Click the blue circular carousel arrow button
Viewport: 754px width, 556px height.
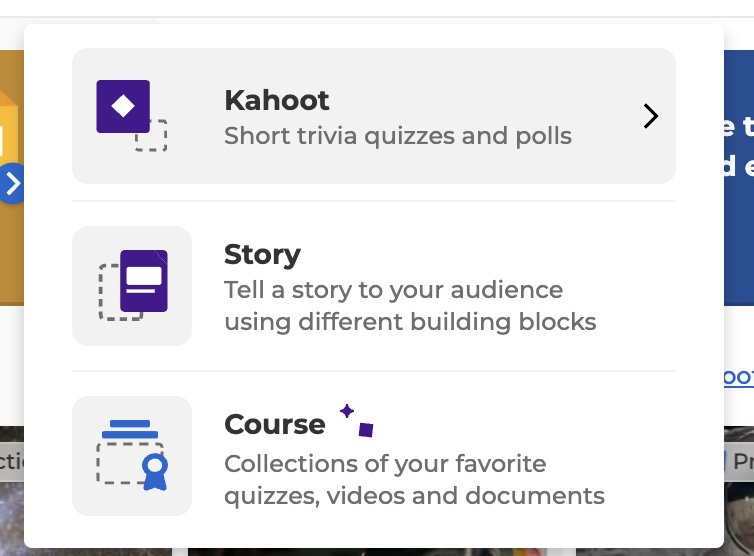[x=11, y=183]
